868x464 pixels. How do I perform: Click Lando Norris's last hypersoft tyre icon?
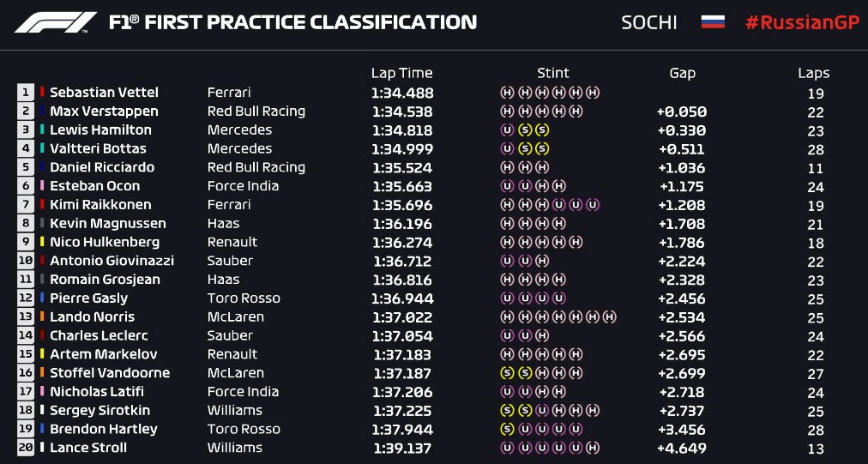point(610,316)
